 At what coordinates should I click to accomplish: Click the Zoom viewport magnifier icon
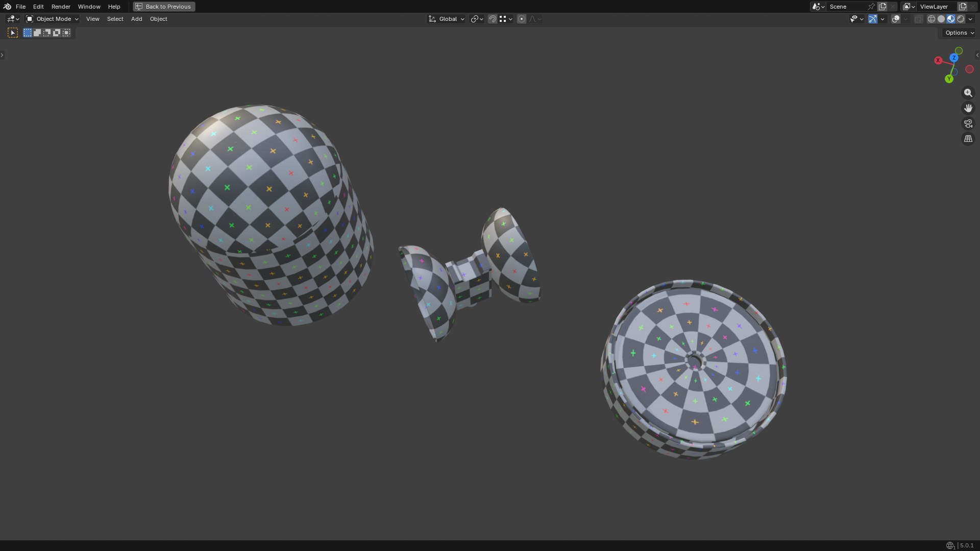tap(968, 93)
